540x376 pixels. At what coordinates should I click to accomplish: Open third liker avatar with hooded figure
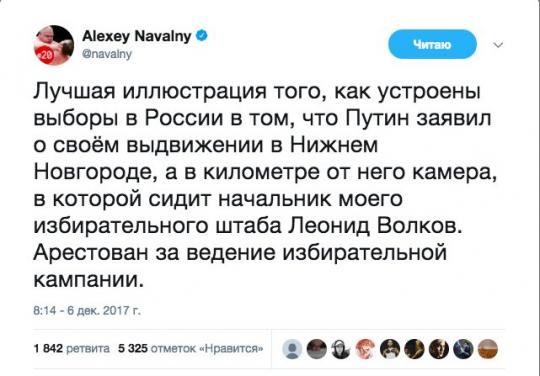pyautogui.click(x=341, y=349)
